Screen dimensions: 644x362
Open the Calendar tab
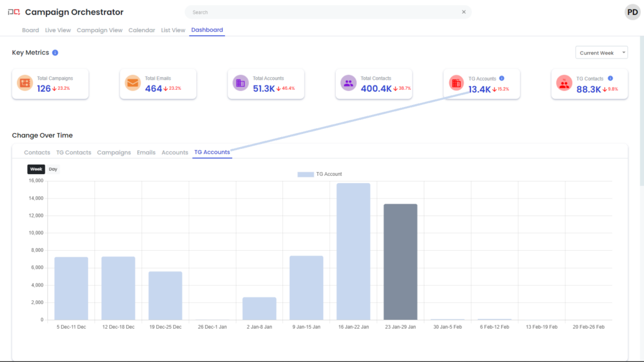pyautogui.click(x=142, y=30)
